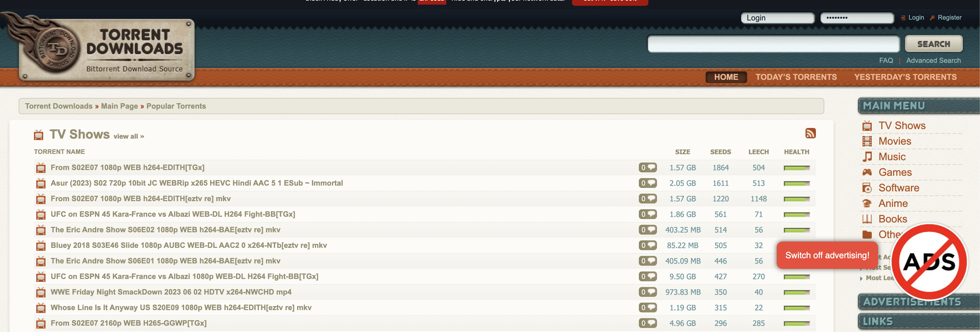Click TV icon beside Eric Andre Show S06E01 row
The width and height of the screenshot is (980, 332).
(41, 261)
